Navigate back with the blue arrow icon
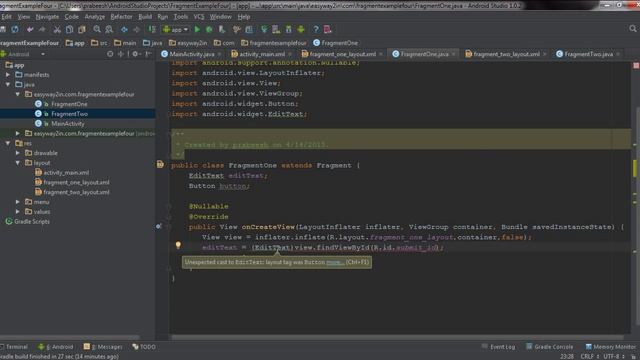Image resolution: width=640 pixels, height=360 pixels. 124,29
